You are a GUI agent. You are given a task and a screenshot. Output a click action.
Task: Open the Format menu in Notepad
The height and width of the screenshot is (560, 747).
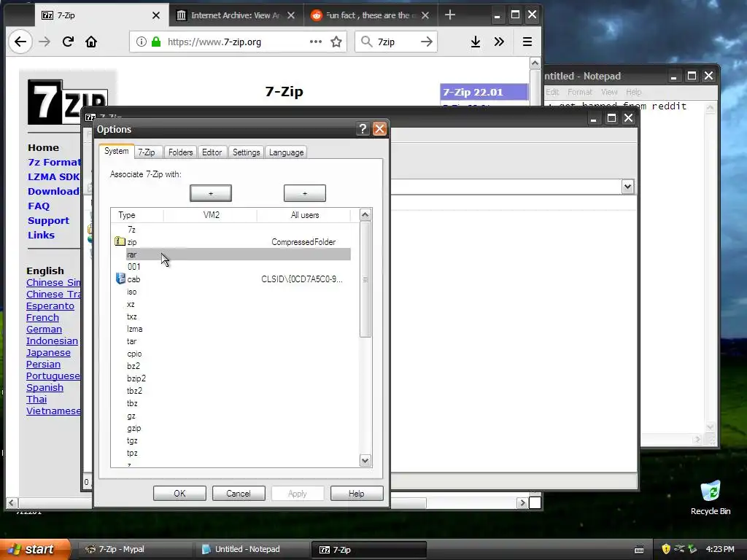pos(579,92)
